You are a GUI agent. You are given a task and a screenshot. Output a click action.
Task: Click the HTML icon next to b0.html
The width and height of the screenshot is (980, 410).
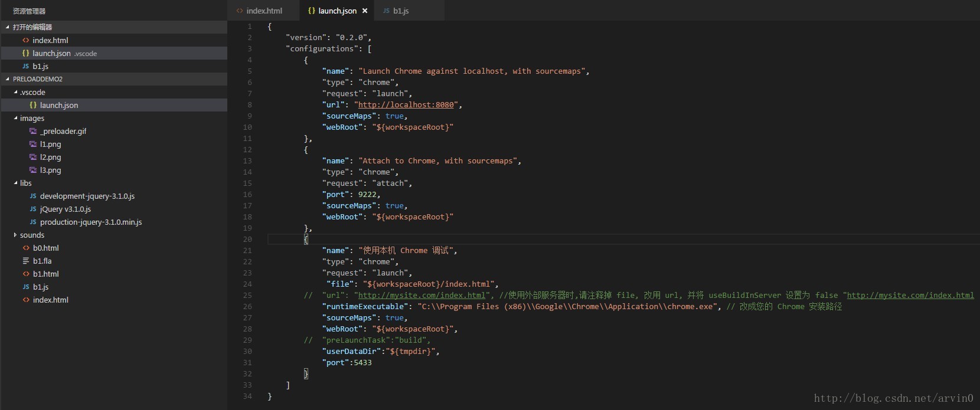(x=26, y=248)
